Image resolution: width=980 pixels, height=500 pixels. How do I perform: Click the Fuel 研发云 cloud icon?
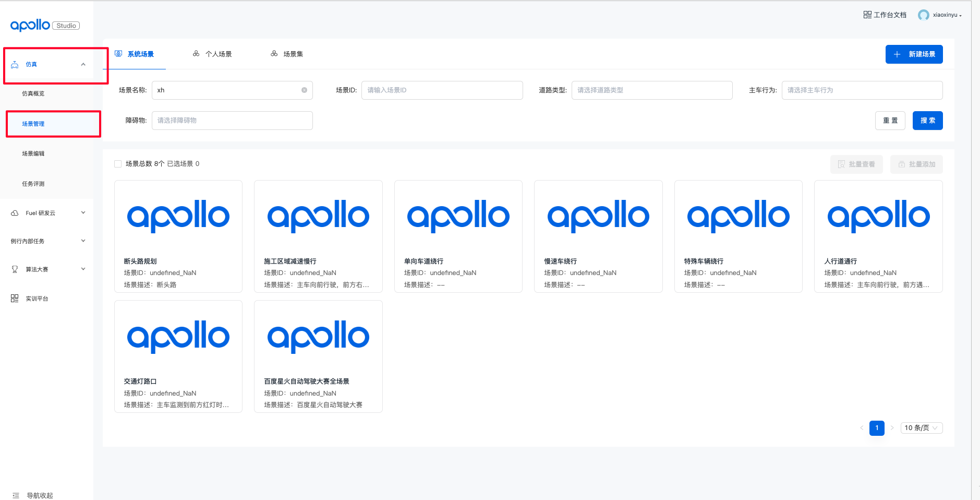click(x=14, y=212)
